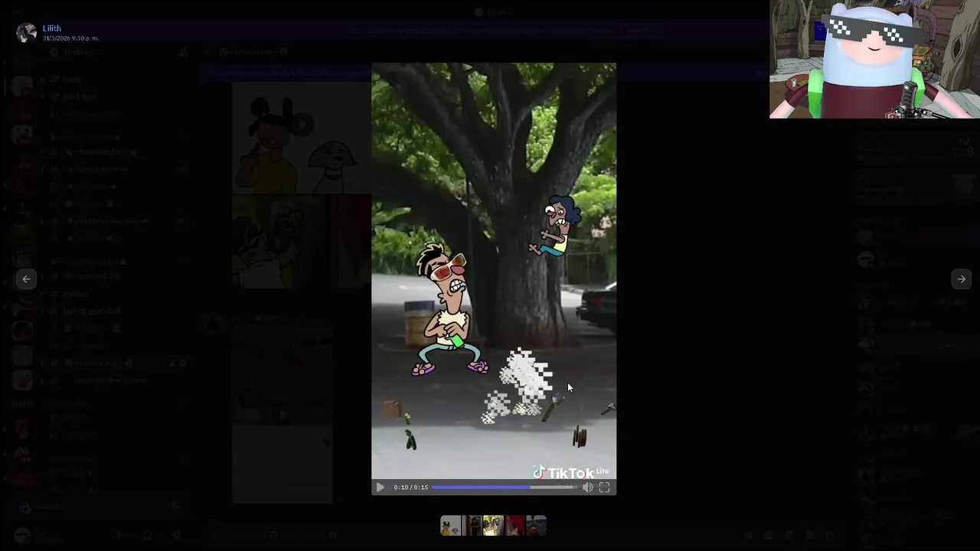This screenshot has height=551, width=980.
Task: Mute the video with the speaker icon
Action: [587, 487]
